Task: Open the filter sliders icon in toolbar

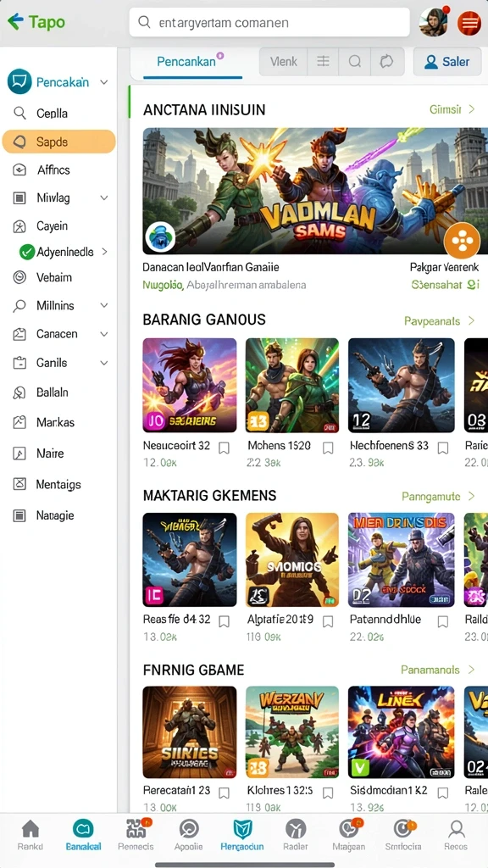Action: pos(323,61)
